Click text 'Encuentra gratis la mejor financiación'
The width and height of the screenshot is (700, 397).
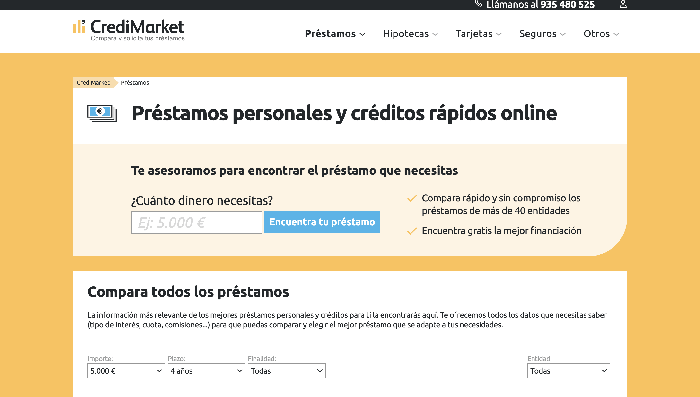click(502, 231)
